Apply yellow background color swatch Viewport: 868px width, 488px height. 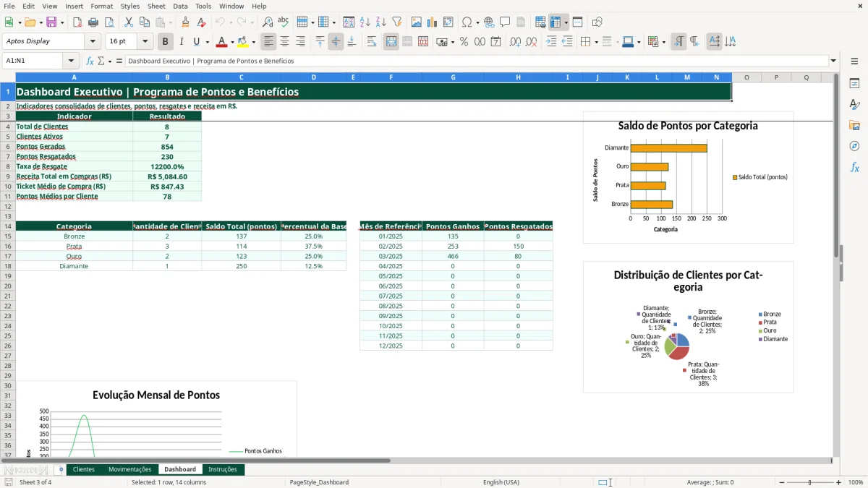[243, 42]
